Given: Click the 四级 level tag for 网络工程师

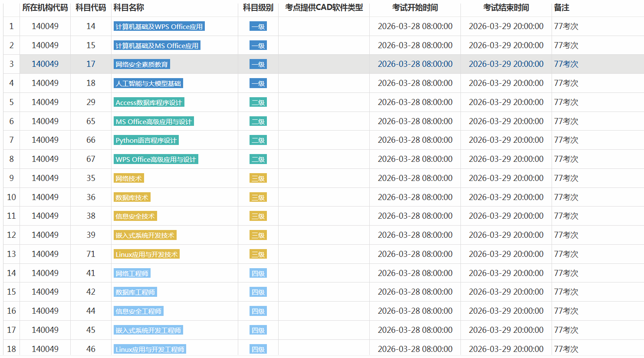Looking at the screenshot, I should [x=258, y=273].
